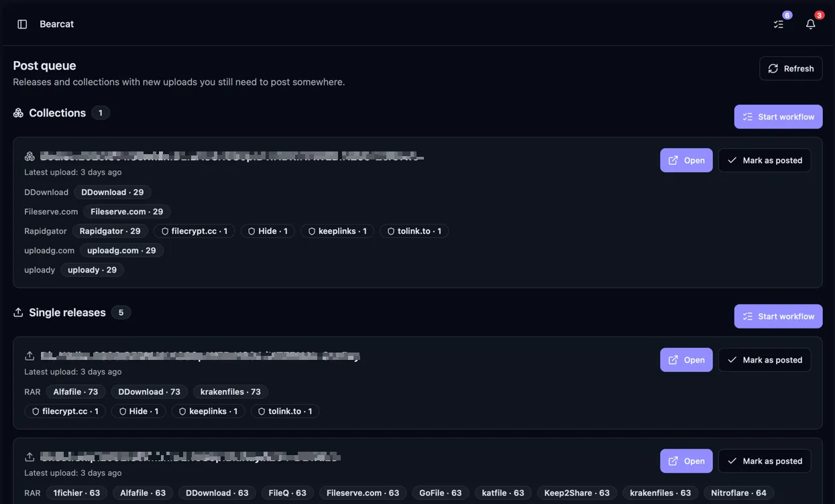Select keeplinks shield badge in first release
This screenshot has width=835, height=504.
(x=208, y=412)
